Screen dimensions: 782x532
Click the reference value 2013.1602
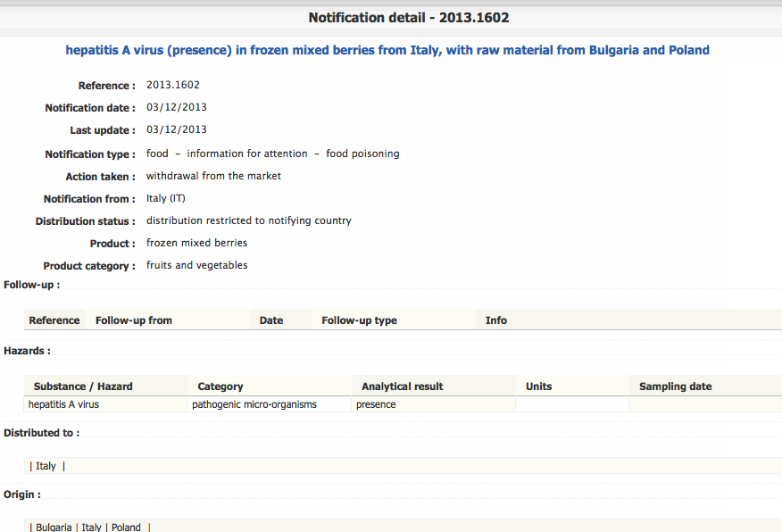pyautogui.click(x=173, y=86)
